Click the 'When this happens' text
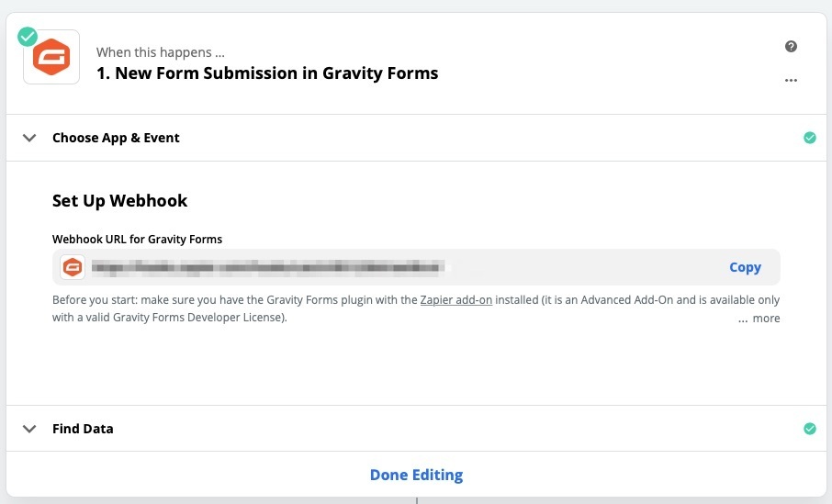The height and width of the screenshot is (504, 832). pos(161,52)
